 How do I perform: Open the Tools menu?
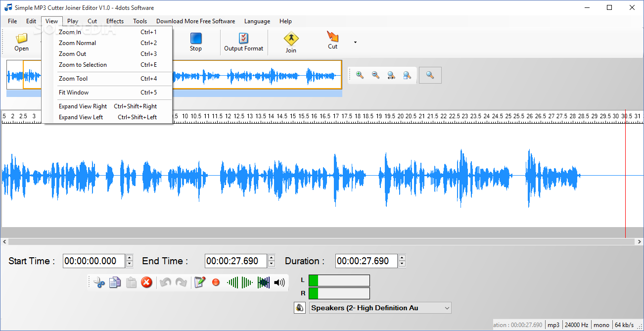pos(140,21)
